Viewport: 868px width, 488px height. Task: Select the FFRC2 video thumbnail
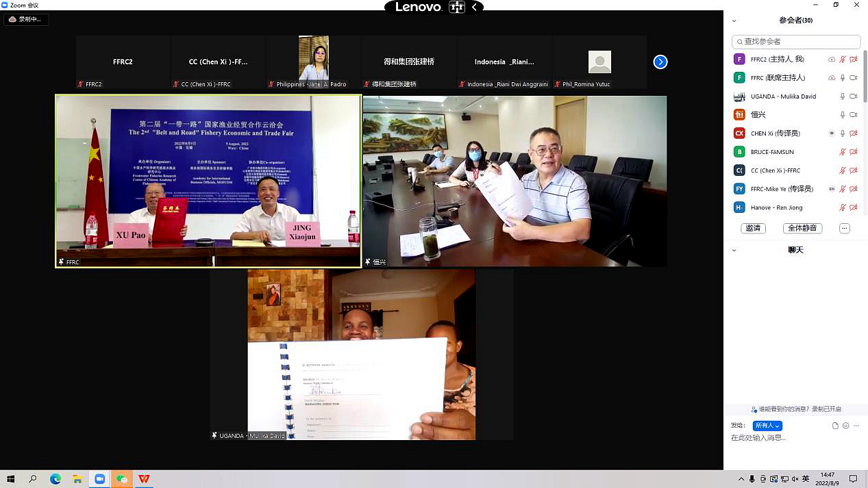pyautogui.click(x=123, y=62)
